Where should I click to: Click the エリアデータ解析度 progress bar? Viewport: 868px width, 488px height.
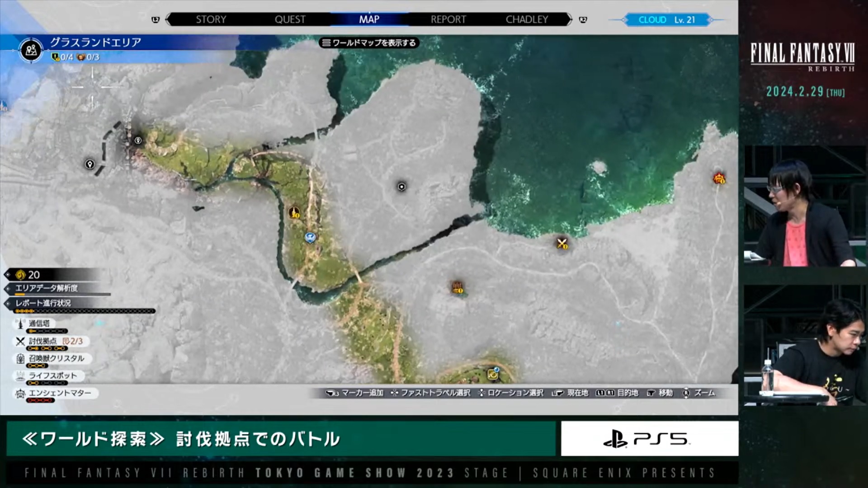click(63, 294)
